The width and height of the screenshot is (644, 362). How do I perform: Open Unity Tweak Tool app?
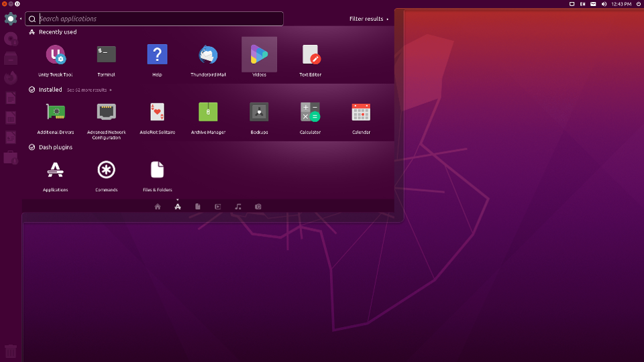tap(56, 60)
